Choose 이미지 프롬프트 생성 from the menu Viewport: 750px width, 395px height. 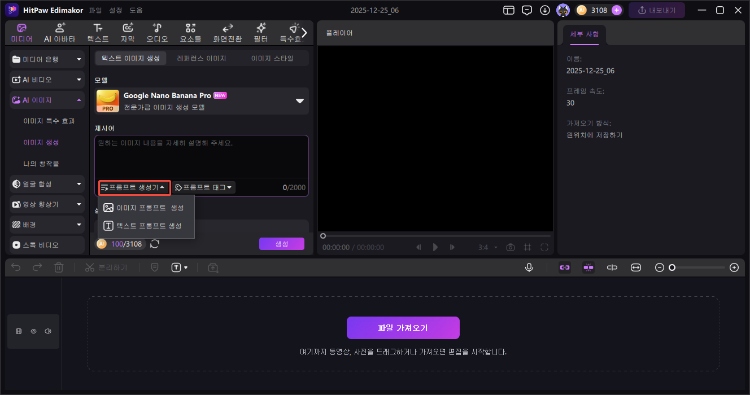click(x=146, y=208)
